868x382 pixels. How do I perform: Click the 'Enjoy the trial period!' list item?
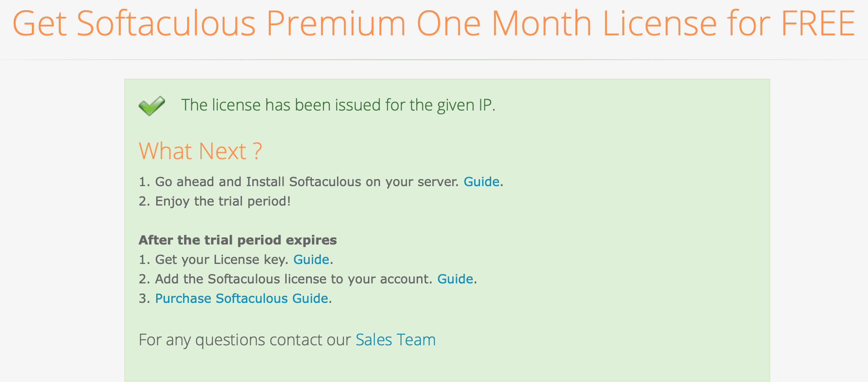click(223, 201)
